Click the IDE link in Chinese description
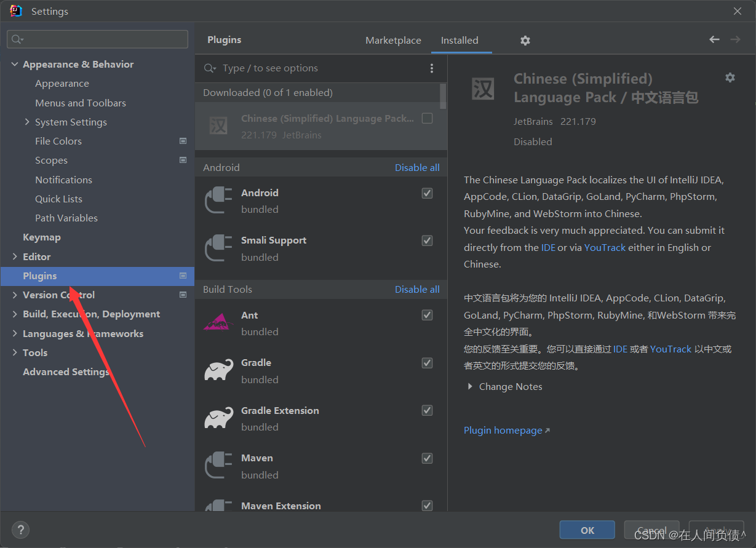The width and height of the screenshot is (756, 548). tap(620, 349)
